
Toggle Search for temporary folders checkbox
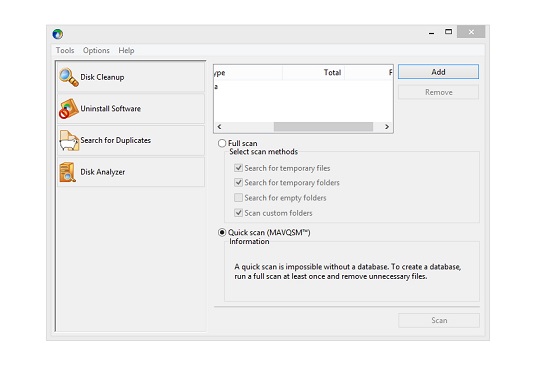point(238,182)
